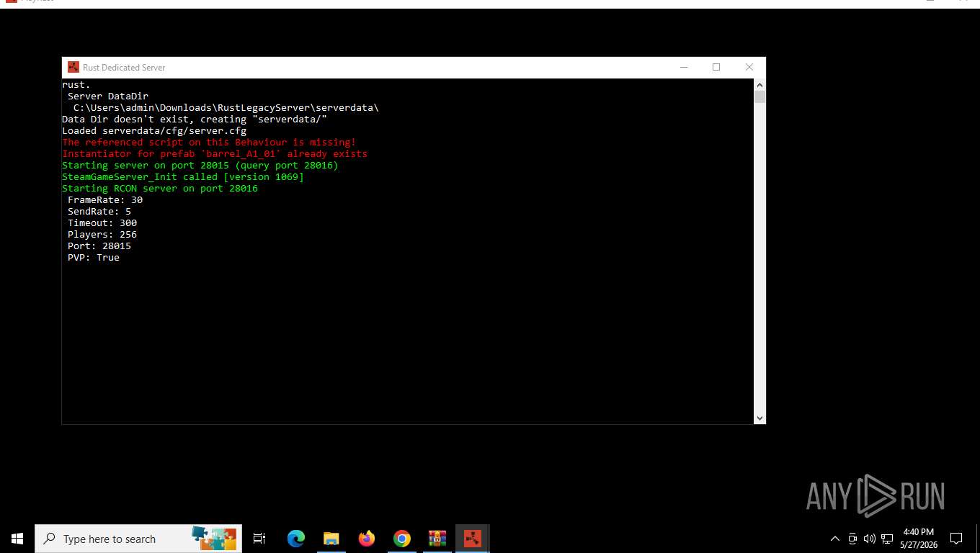Open the clock showing 4:40 PM
The height and width of the screenshot is (553, 980).
coord(918,539)
